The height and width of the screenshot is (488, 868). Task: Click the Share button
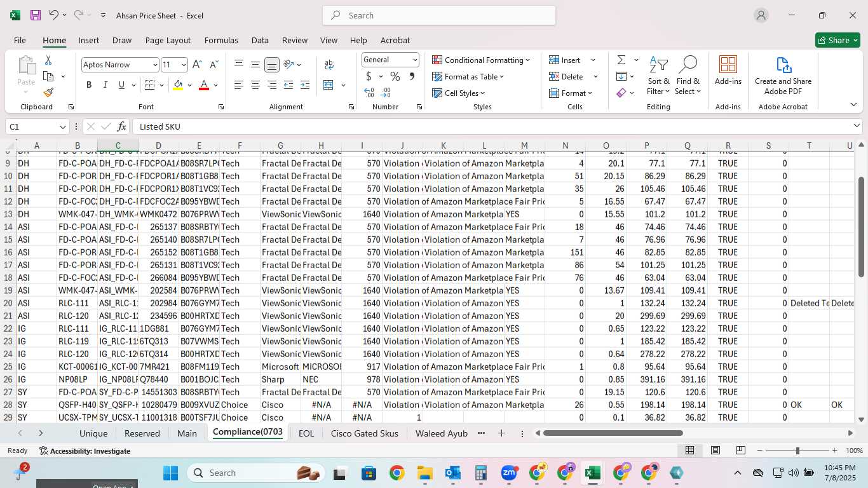(837, 40)
